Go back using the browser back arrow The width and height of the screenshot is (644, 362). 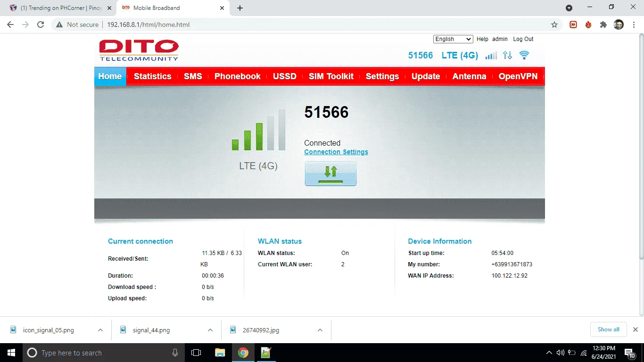(10, 25)
